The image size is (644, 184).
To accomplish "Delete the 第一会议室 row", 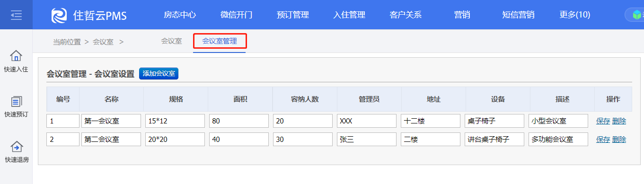I will point(619,121).
